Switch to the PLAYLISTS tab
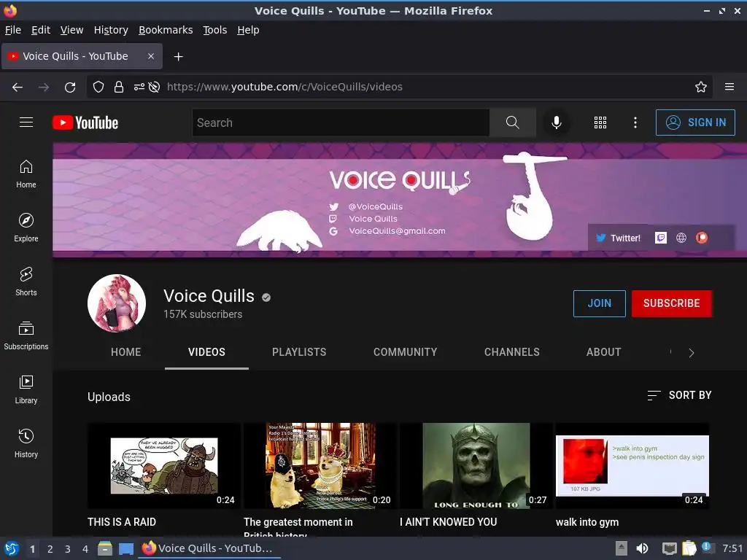Screen dimensions: 747x560 [x=299, y=352]
